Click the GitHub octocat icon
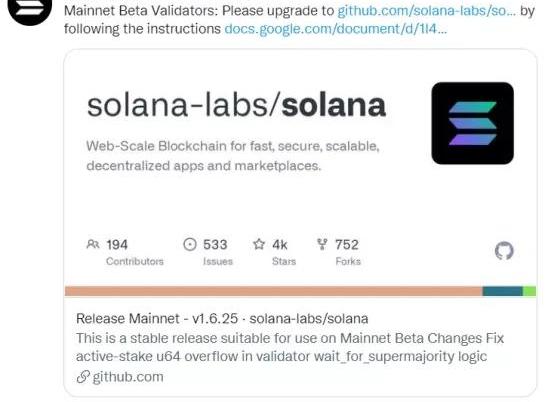 (x=504, y=251)
